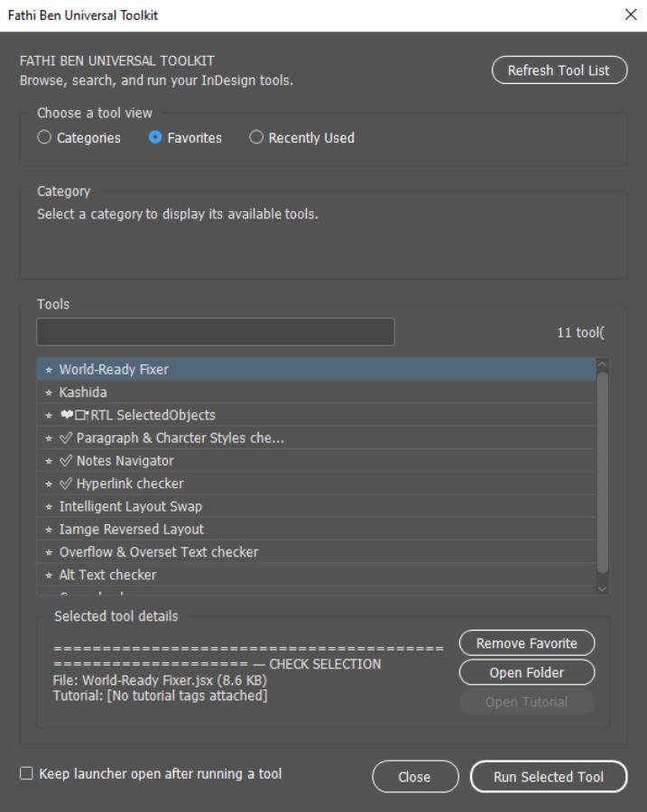Click the star icon beside Kashida
Screen dimensions: 647x812
click(49, 392)
